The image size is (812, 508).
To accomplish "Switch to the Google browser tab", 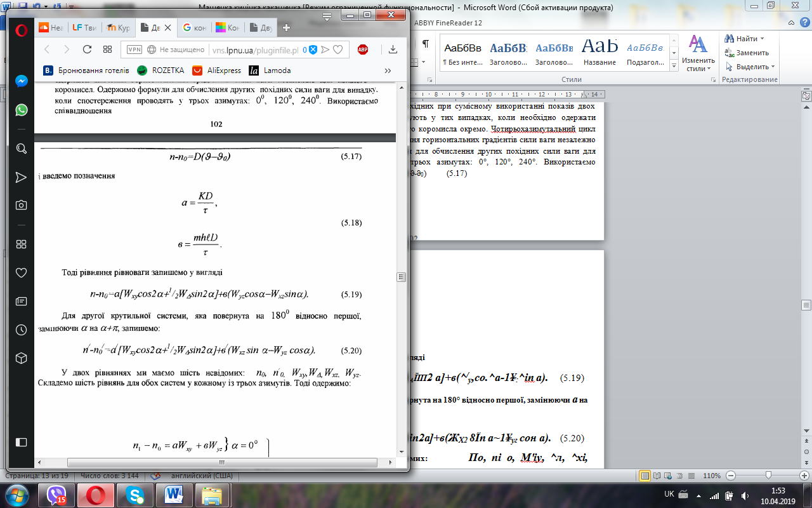I will 193,27.
